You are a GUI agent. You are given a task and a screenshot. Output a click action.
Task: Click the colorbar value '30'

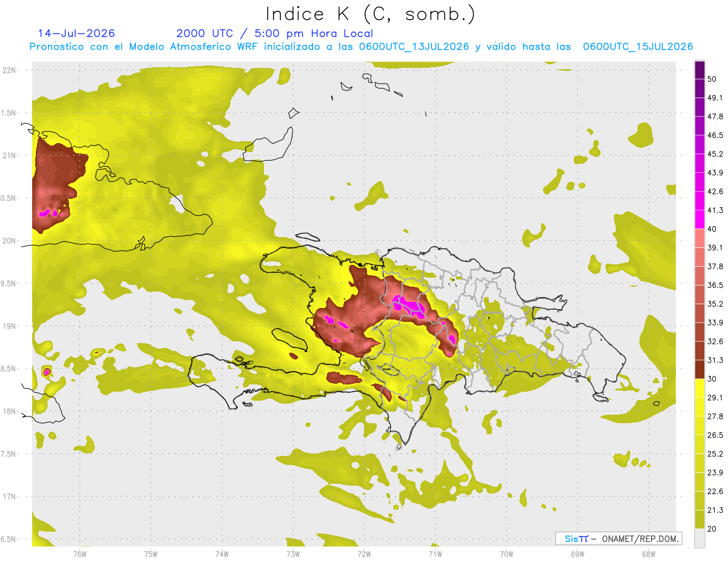(x=713, y=379)
